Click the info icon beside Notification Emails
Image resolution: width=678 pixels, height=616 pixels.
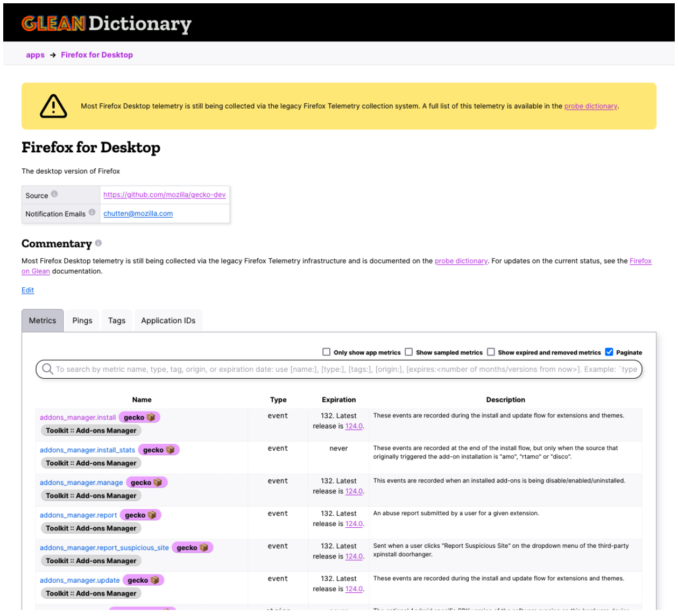point(92,213)
